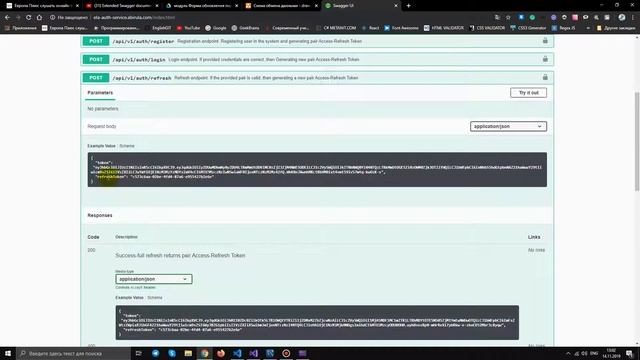Click the translate page icon in address bar
The height and width of the screenshot is (360, 640).
(x=497, y=18)
